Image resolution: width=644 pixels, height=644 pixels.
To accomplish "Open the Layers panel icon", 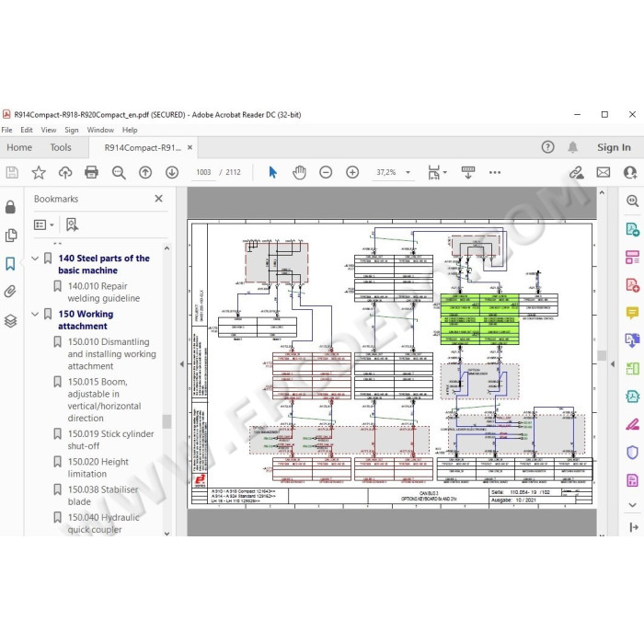I will click(x=11, y=321).
